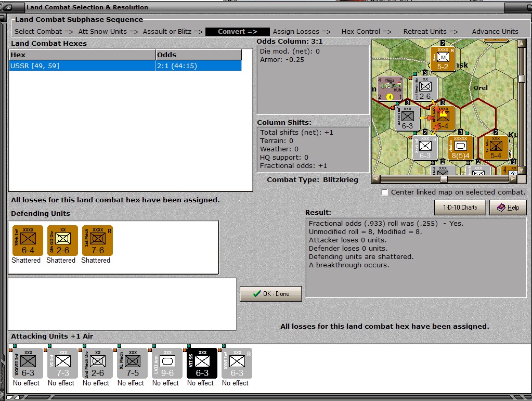This screenshot has width=532, height=401.
Task: Go to Att Snow Units subphase
Action: [x=108, y=32]
